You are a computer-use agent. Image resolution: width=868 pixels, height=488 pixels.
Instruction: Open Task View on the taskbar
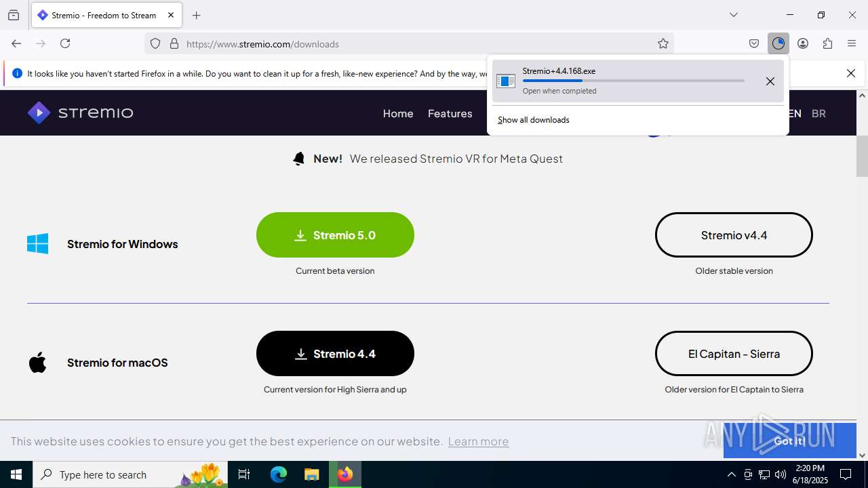coord(244,474)
